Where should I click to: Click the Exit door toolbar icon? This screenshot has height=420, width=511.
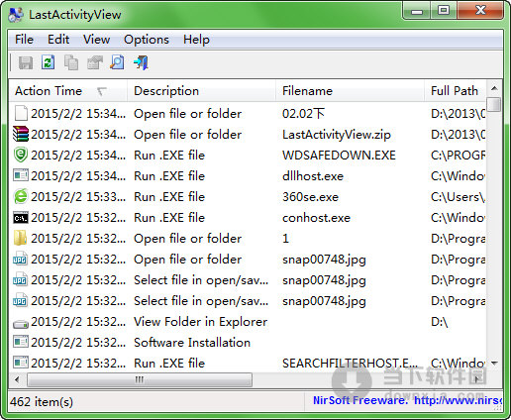pos(141,62)
